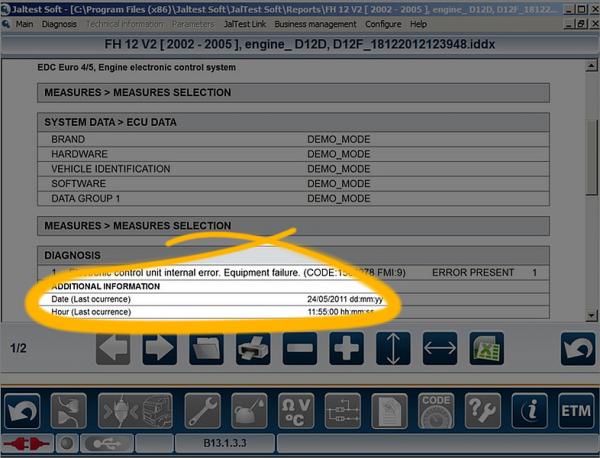This screenshot has width=600, height=458.
Task: Click the 24/05/2011 date value
Action: [327, 299]
